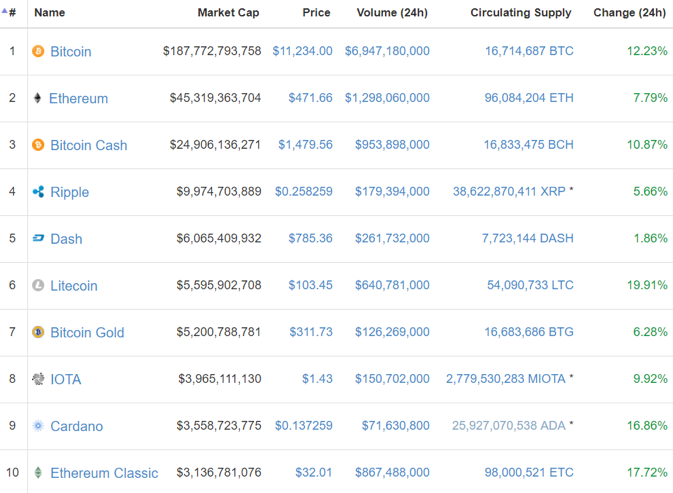Screen dimensions: 673x493
Task: Click the Ethereum diamond logo icon
Action: 38,98
